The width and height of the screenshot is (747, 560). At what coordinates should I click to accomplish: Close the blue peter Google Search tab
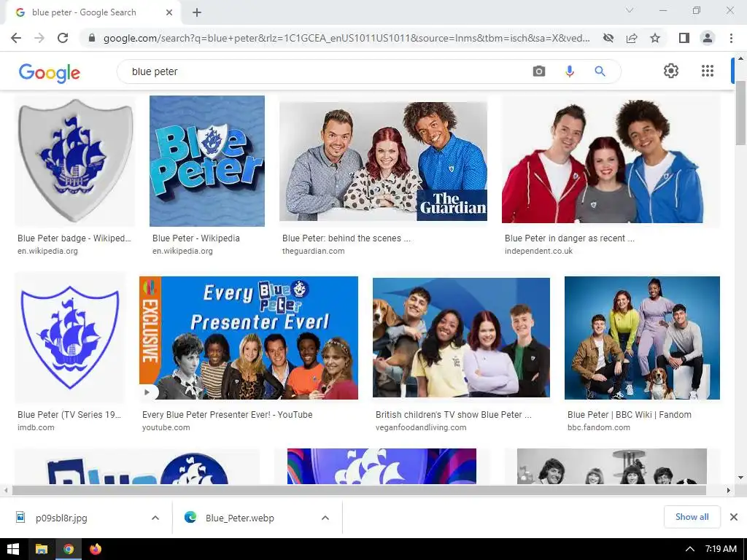(x=169, y=12)
